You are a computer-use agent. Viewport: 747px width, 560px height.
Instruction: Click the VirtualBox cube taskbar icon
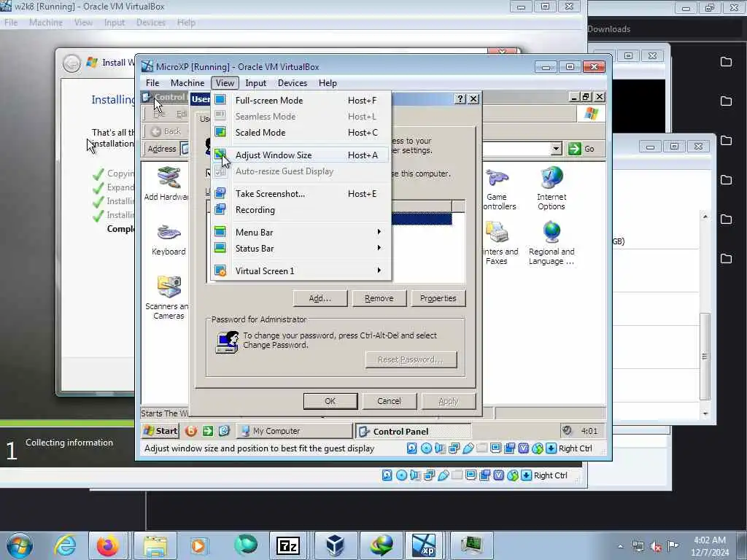[x=335, y=545]
